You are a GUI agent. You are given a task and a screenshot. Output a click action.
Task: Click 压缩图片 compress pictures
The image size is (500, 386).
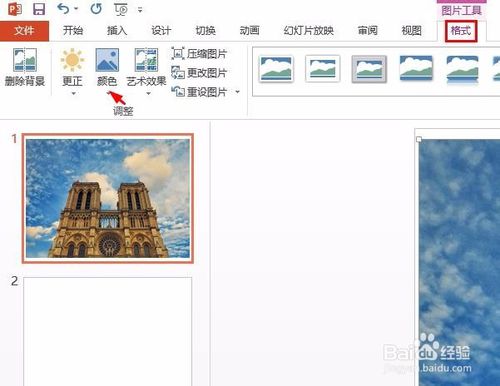pyautogui.click(x=199, y=54)
